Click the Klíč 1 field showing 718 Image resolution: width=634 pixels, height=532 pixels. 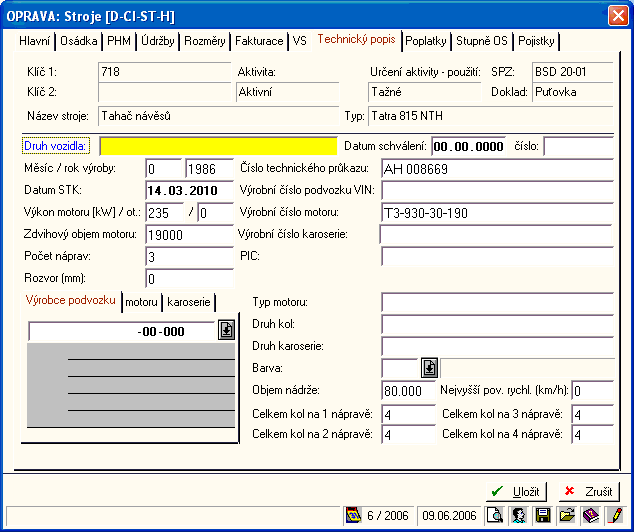165,72
